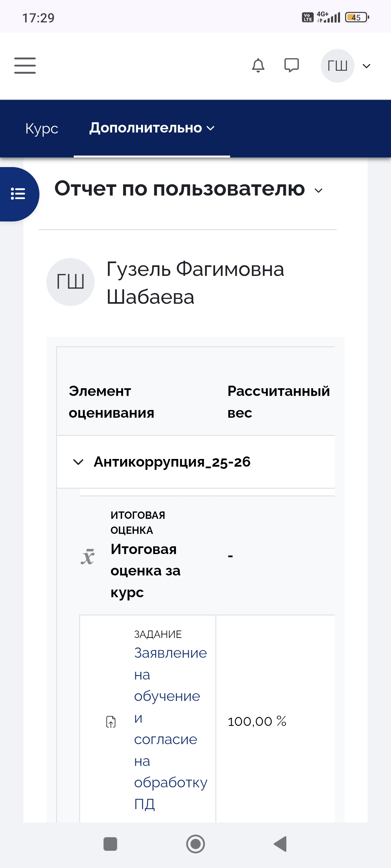Image resolution: width=391 pixels, height=868 pixels.
Task: Tap the Элемент оценивания column header
Action: point(111,402)
